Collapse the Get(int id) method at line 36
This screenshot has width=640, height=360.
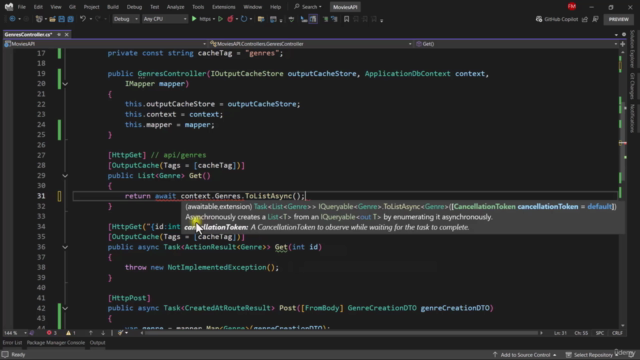tap(65, 247)
